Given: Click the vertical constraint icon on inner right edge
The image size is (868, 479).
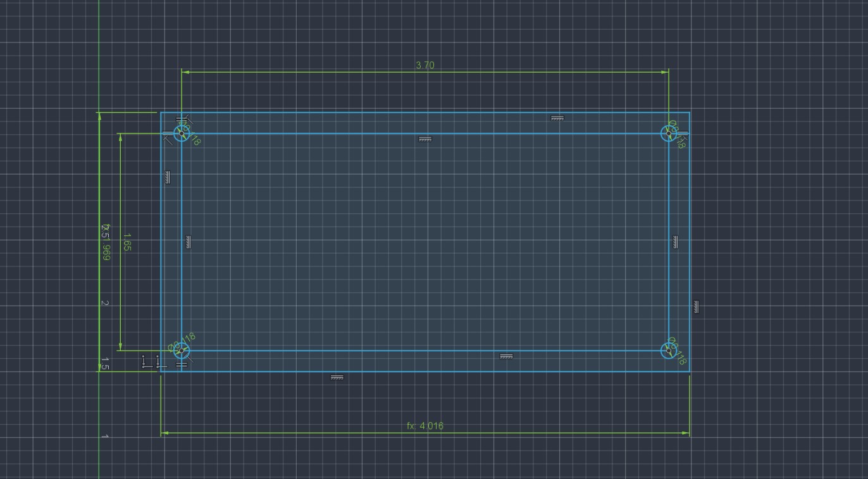Looking at the screenshot, I should click(x=675, y=242).
